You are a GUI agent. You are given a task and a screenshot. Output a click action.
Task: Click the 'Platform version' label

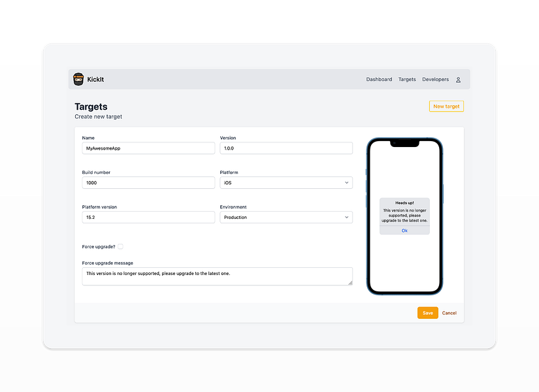coord(99,207)
